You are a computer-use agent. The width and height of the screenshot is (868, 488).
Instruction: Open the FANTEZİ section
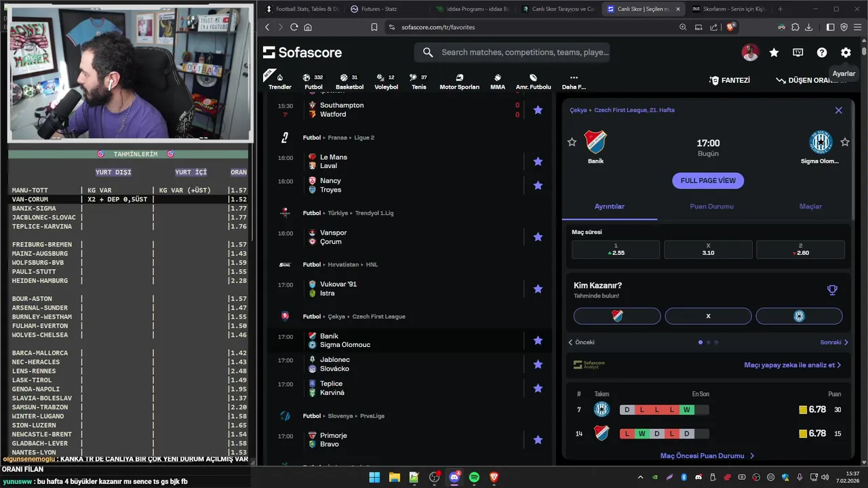click(x=730, y=80)
